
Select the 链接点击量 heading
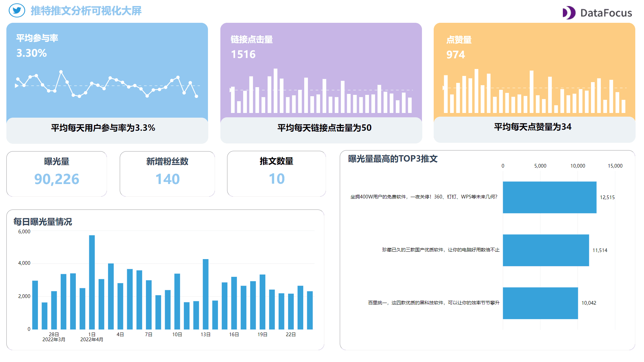252,40
